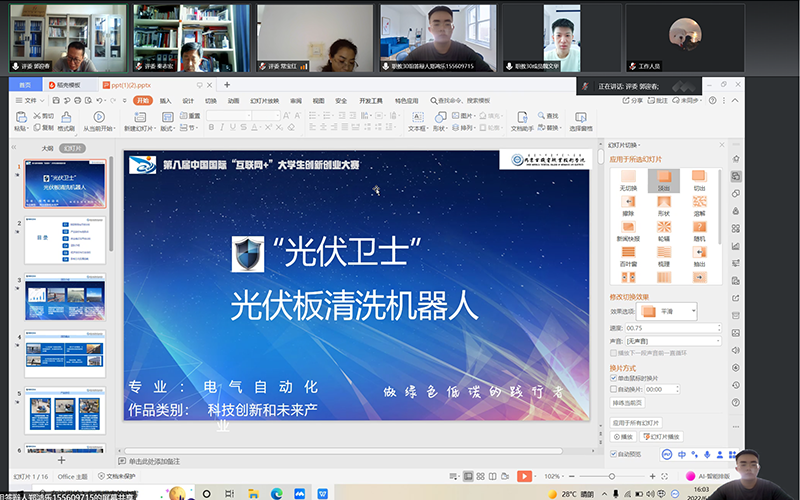
Task: Open the 动画 (Animation) ribbon tab
Action: coord(233,101)
